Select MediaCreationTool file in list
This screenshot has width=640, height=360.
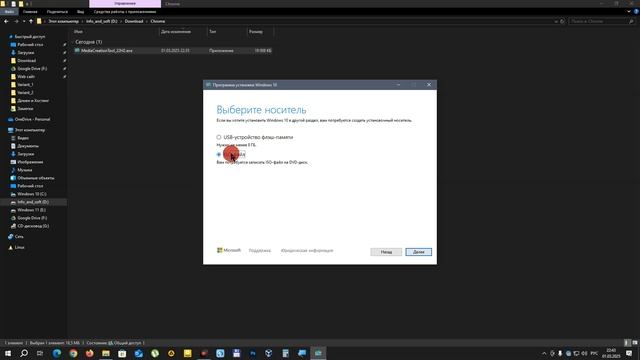(173, 51)
